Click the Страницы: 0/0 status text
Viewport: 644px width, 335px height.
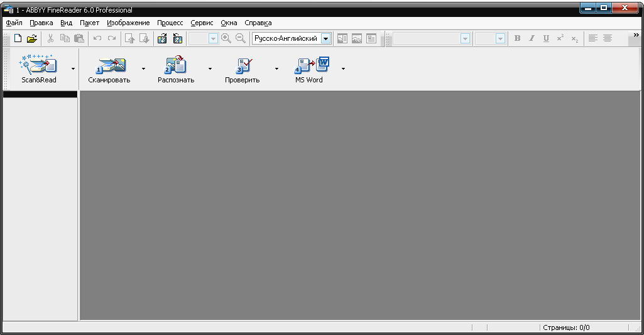566,327
